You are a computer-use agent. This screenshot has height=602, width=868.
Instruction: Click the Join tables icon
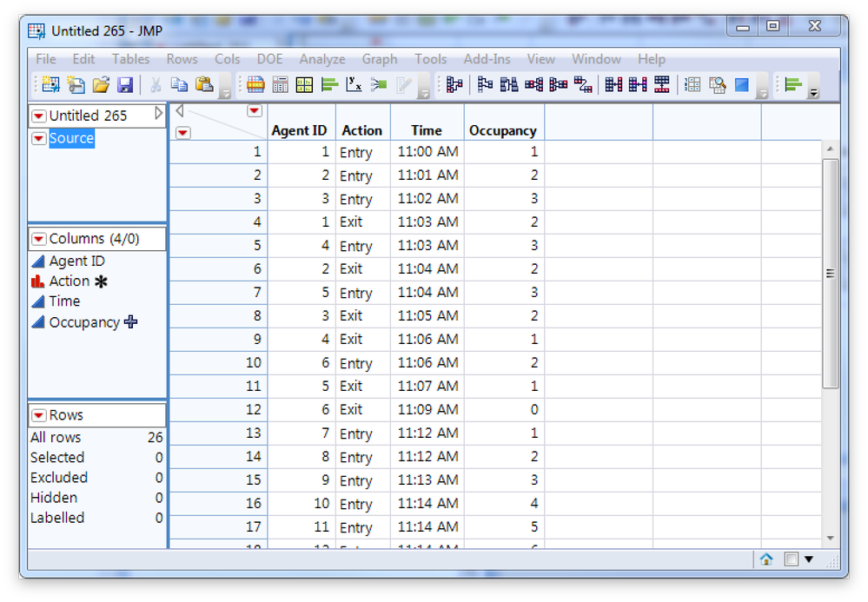coord(613,84)
